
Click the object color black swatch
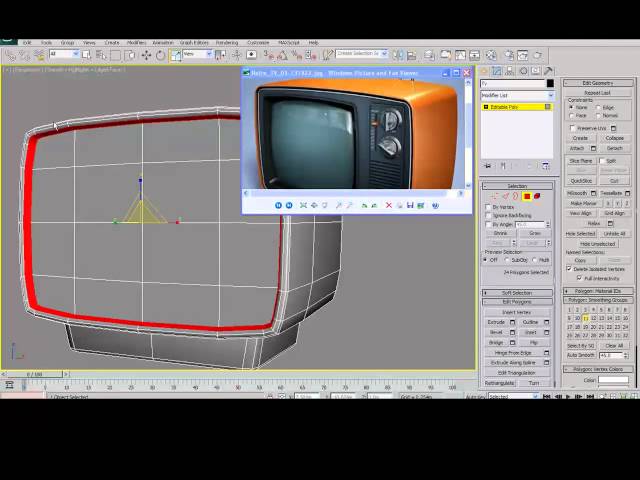[x=550, y=84]
